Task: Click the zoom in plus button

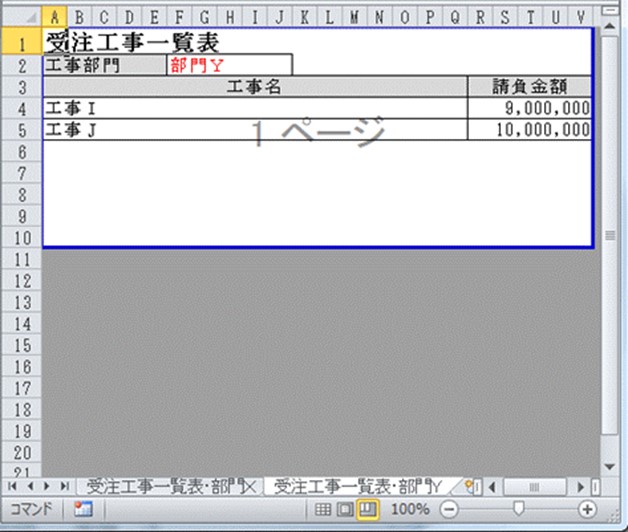Action: click(587, 509)
